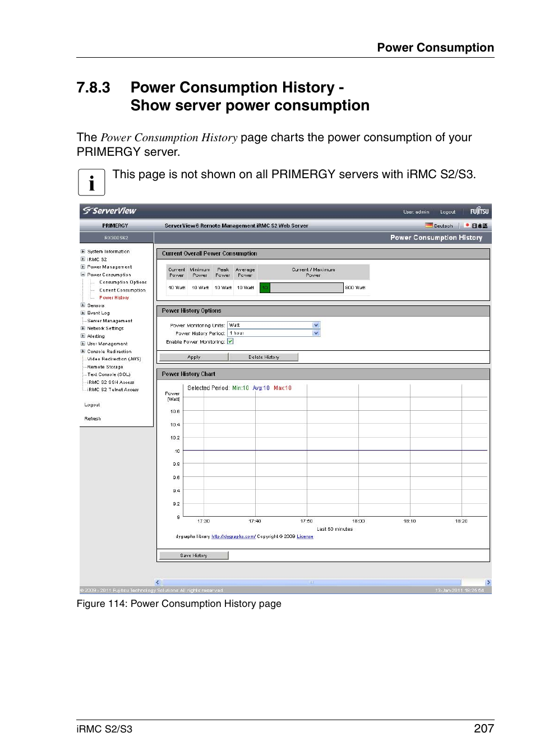Click the horizontal scrollbar thumb
This screenshot has width=535, height=756.
pyautogui.click(x=311, y=582)
